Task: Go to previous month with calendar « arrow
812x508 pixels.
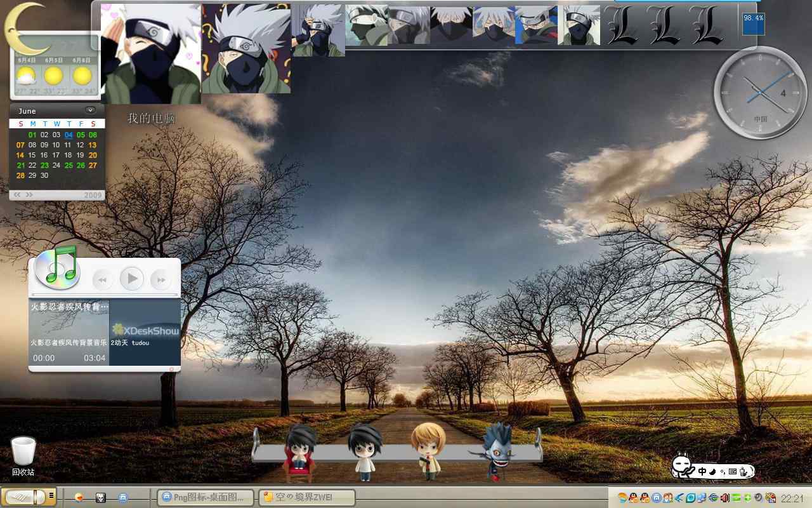Action: [17, 195]
